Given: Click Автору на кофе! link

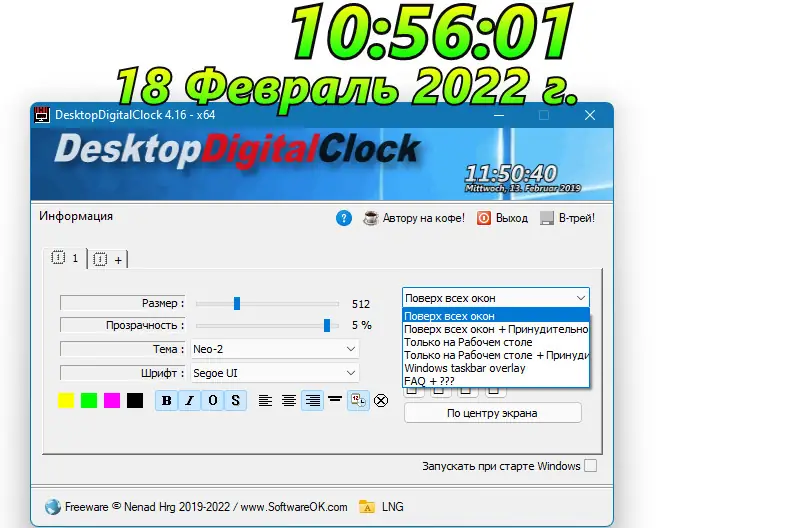Looking at the screenshot, I should tap(423, 218).
